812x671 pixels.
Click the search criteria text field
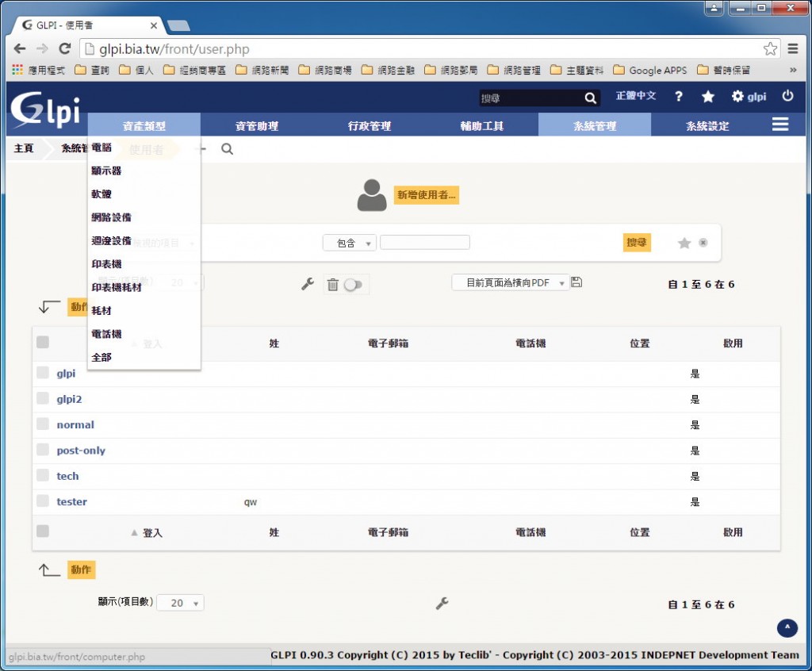click(425, 243)
